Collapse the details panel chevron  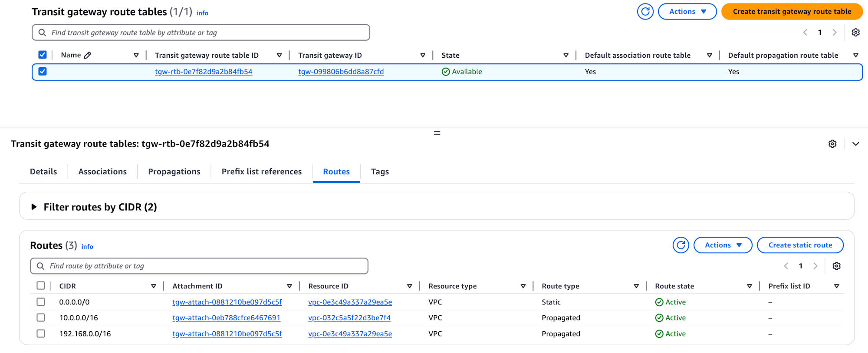pos(855,144)
